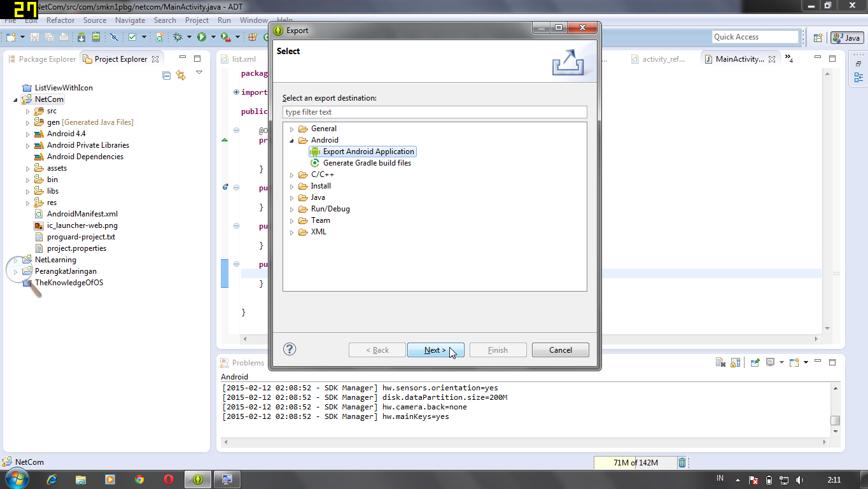Image resolution: width=868 pixels, height=489 pixels.
Task: Select proguard-project.txt in Project Explorer
Action: 74,237
